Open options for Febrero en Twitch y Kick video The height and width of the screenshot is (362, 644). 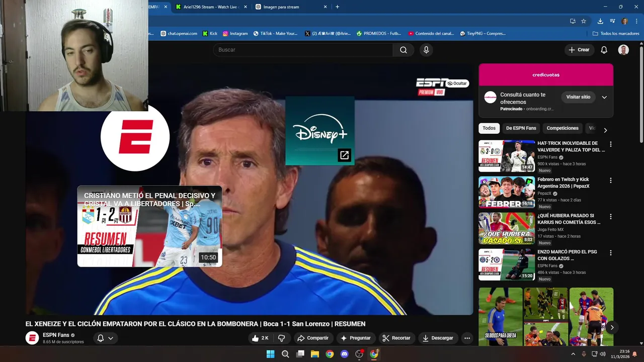click(611, 180)
